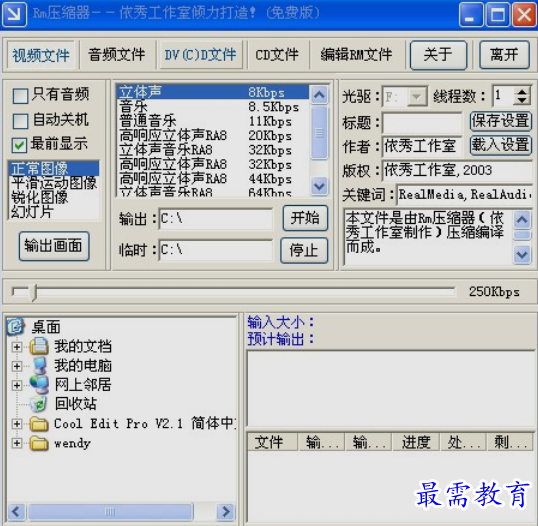Select 普通音乐 11Kbps in codec list
Image resolution: width=538 pixels, height=526 pixels.
[213, 121]
